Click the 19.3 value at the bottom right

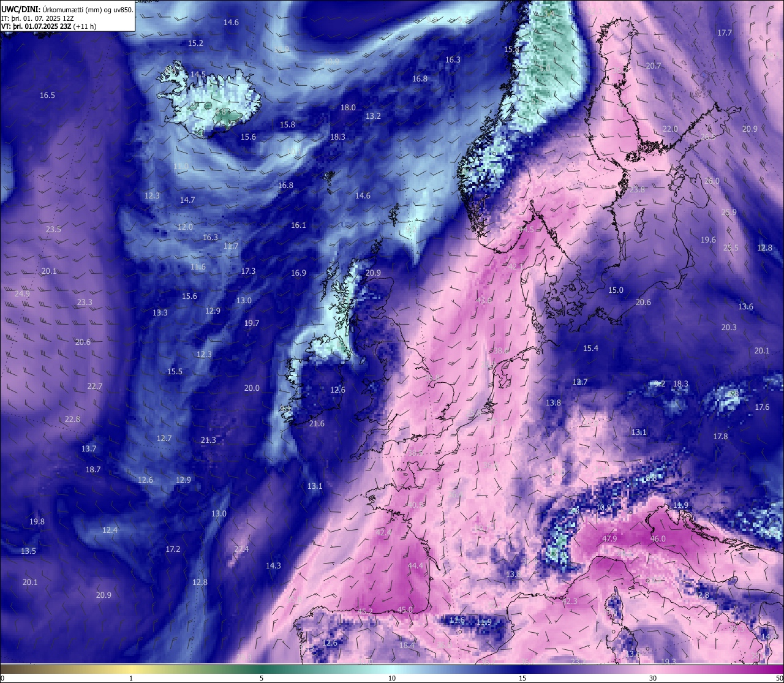tap(668, 662)
